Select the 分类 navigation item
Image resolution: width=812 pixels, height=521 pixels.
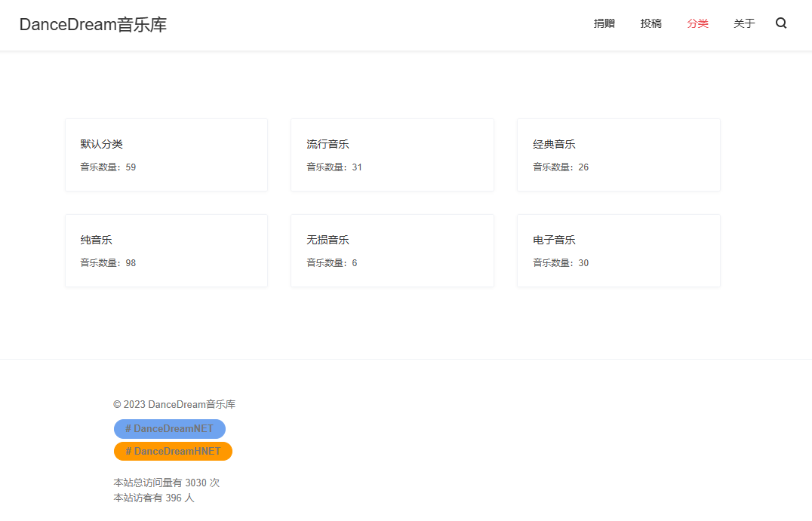[x=697, y=23]
